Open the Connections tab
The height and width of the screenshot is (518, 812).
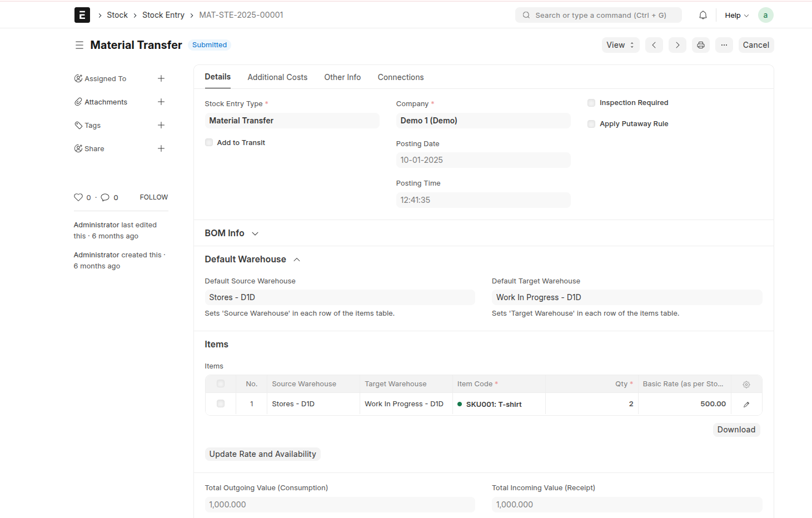pyautogui.click(x=400, y=77)
